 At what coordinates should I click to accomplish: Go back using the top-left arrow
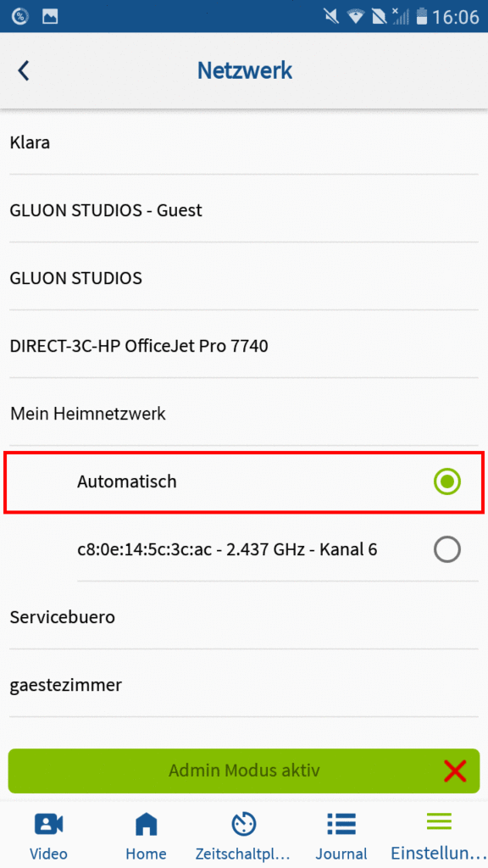coord(23,71)
